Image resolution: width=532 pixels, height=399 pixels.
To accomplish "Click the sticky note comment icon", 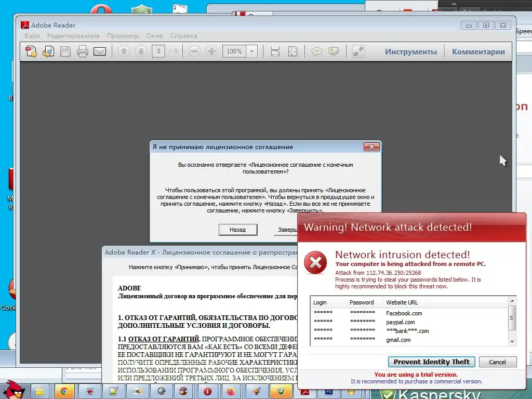I will coord(316,51).
